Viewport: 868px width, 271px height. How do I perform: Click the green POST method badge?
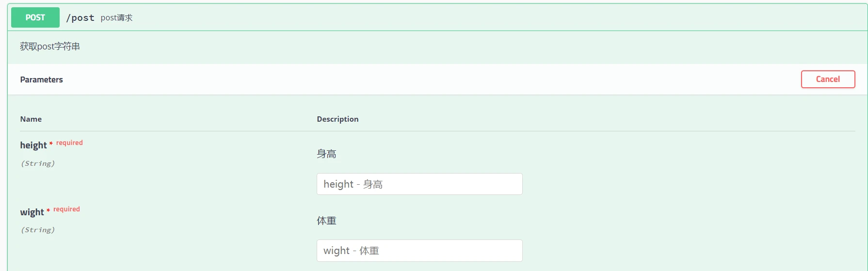[35, 17]
